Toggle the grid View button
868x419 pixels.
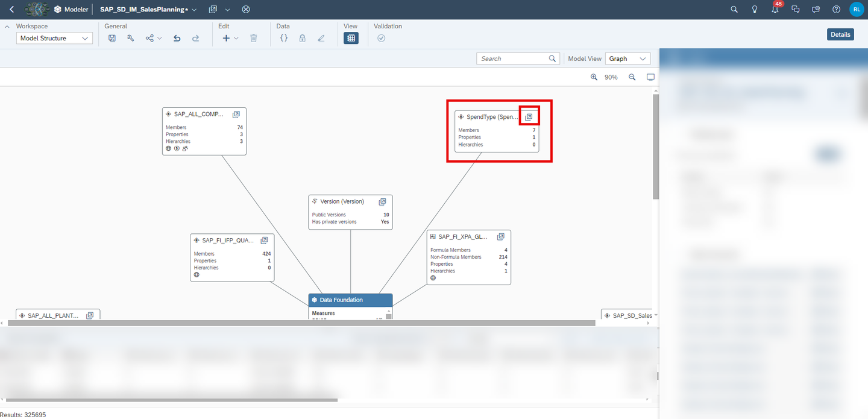[x=351, y=38]
